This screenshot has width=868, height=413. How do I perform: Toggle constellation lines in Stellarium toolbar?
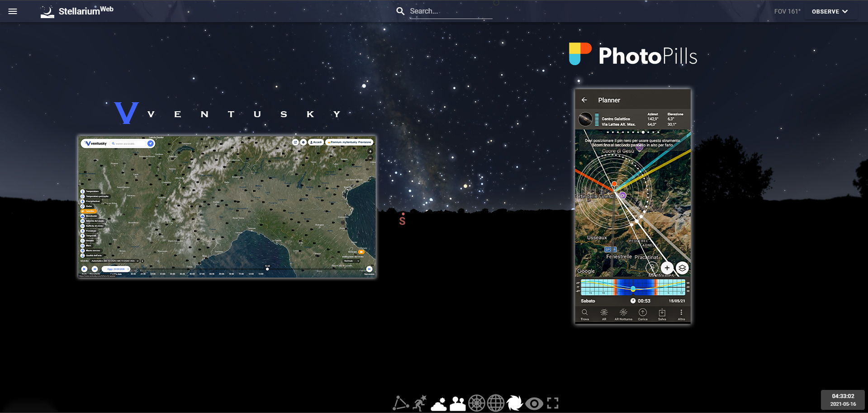point(401,403)
